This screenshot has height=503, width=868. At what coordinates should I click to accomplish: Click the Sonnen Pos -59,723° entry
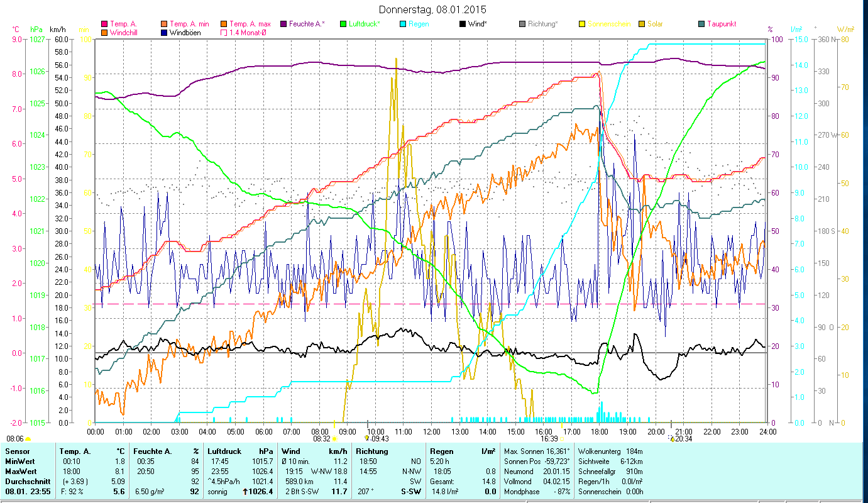(x=537, y=461)
